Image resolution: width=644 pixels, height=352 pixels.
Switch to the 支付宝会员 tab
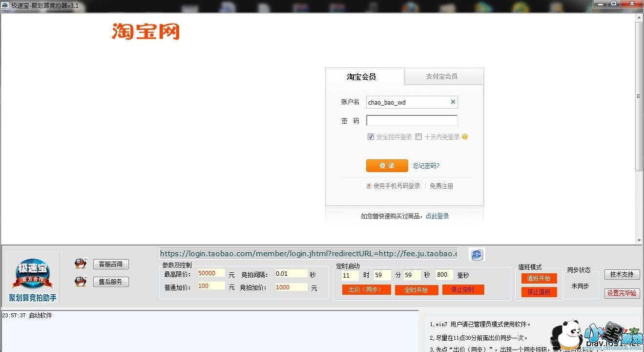[444, 77]
